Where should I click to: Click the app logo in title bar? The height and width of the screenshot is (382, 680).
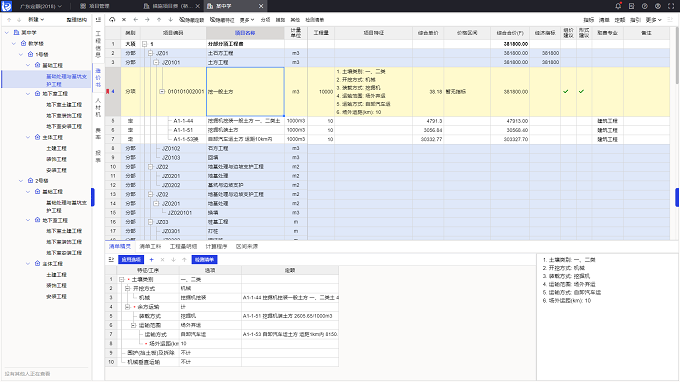7,6
